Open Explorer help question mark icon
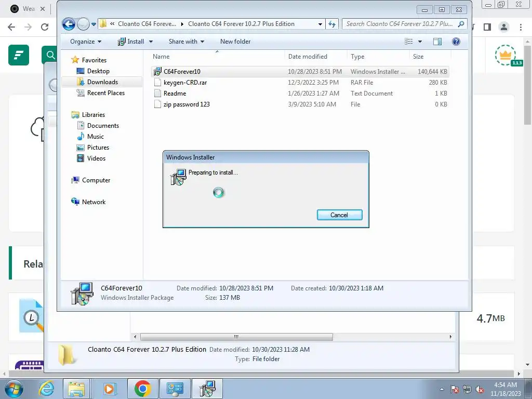This screenshot has height=399, width=532. coord(456,42)
